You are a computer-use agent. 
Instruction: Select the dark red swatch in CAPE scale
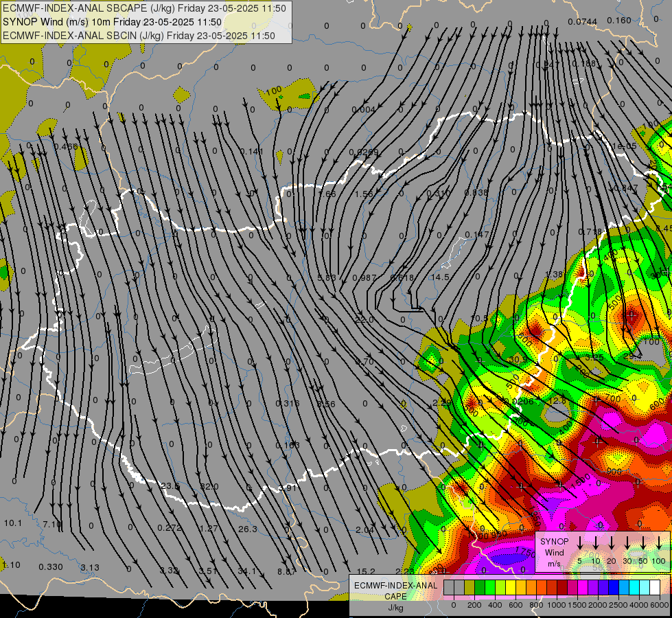(x=562, y=587)
